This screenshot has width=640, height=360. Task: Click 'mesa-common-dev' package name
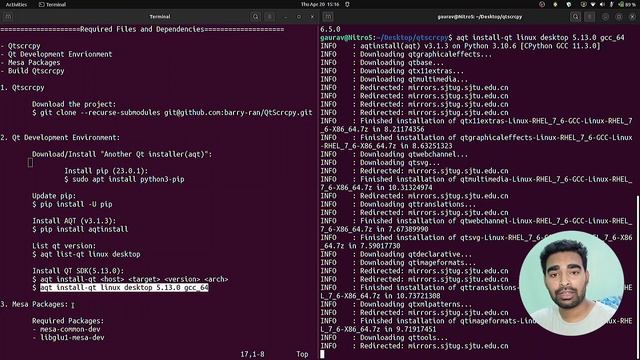pos(70,329)
